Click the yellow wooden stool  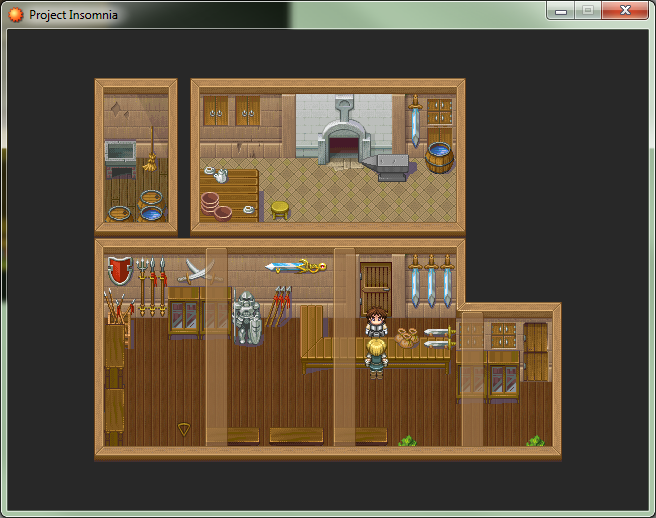coord(279,209)
